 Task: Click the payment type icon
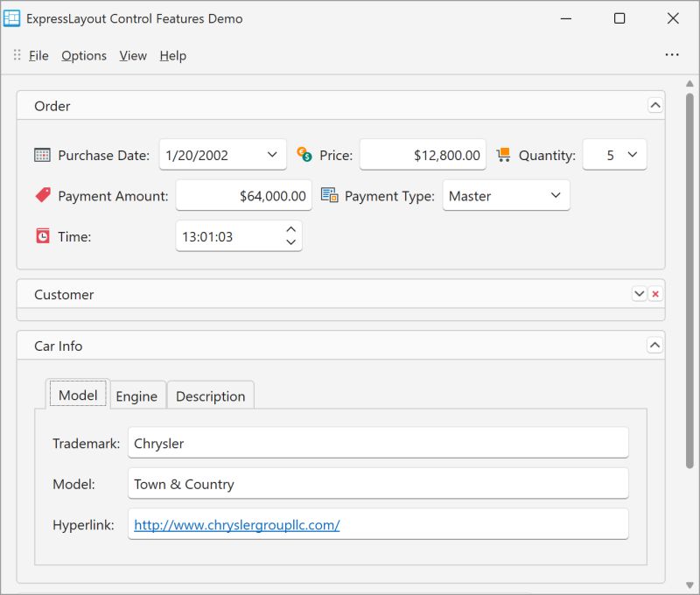point(330,195)
